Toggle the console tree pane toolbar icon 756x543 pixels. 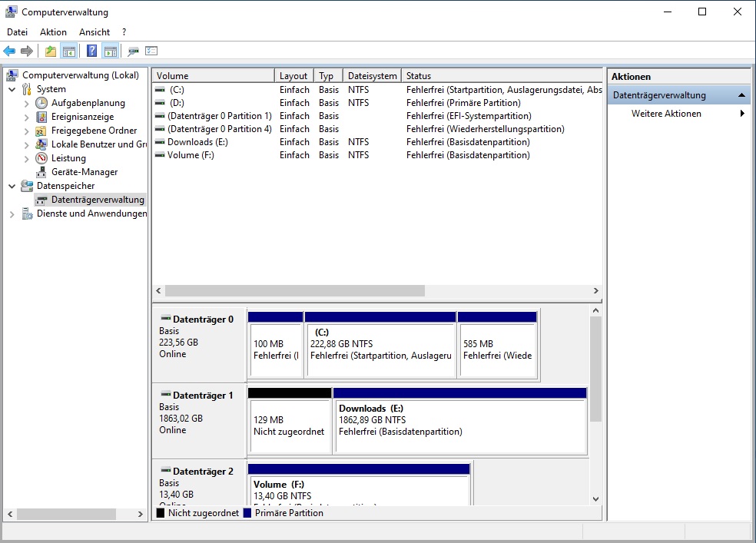point(69,51)
